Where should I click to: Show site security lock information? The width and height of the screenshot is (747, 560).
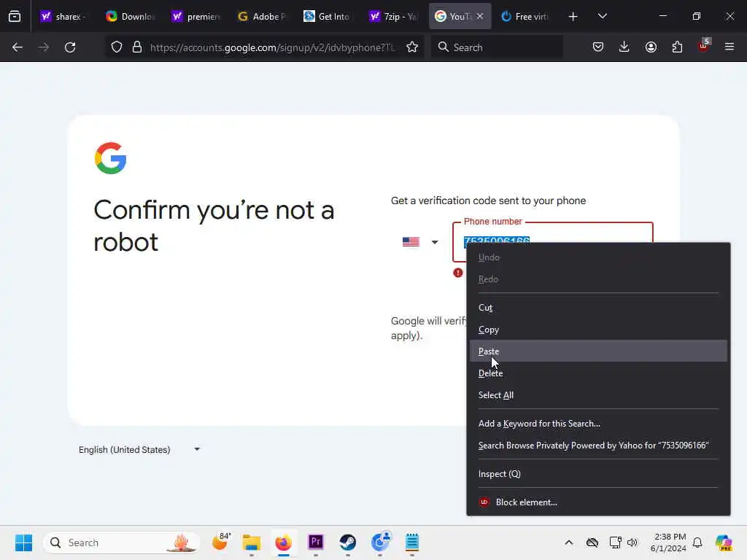click(137, 47)
